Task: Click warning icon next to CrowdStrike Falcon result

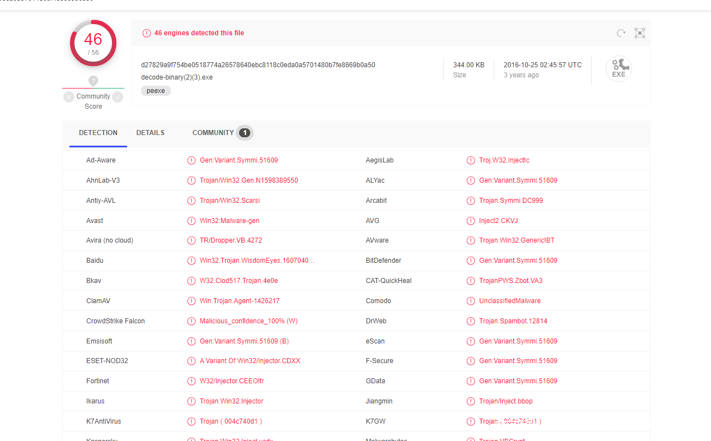Action: 191,321
